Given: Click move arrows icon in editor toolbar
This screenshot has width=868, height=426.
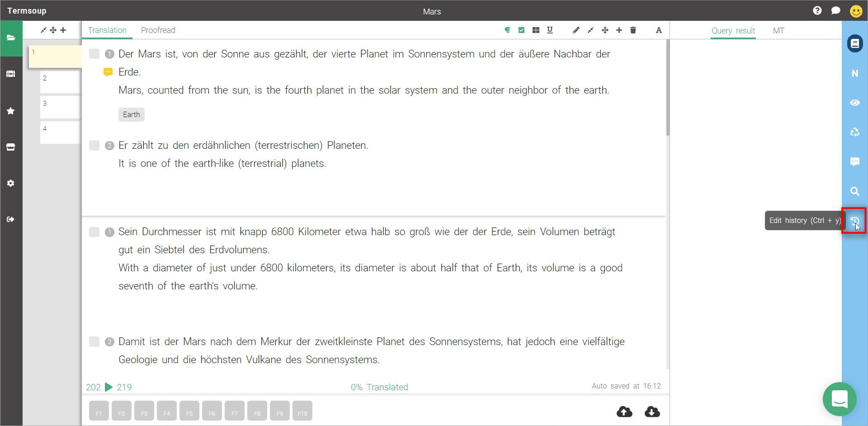Looking at the screenshot, I should (605, 30).
